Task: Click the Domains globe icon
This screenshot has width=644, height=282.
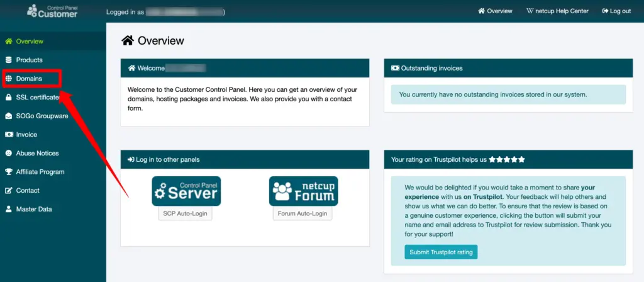Action: (9, 79)
